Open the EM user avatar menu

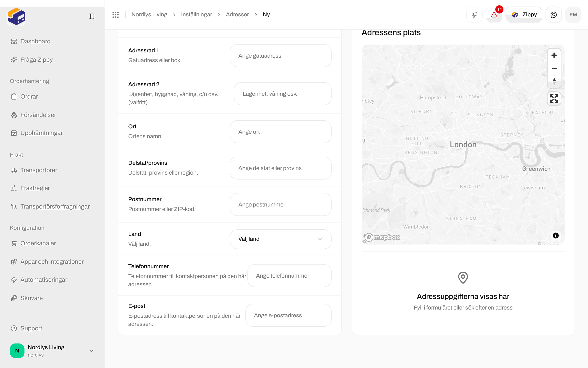click(x=573, y=15)
